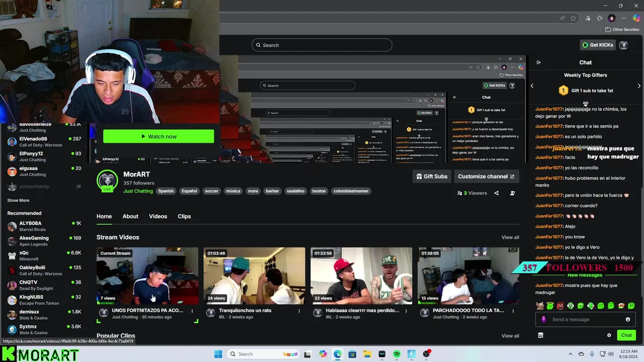Open options menu for Tranquilonchos un rato video
Image resolution: width=644 pixels, height=362 pixels.
[299, 311]
